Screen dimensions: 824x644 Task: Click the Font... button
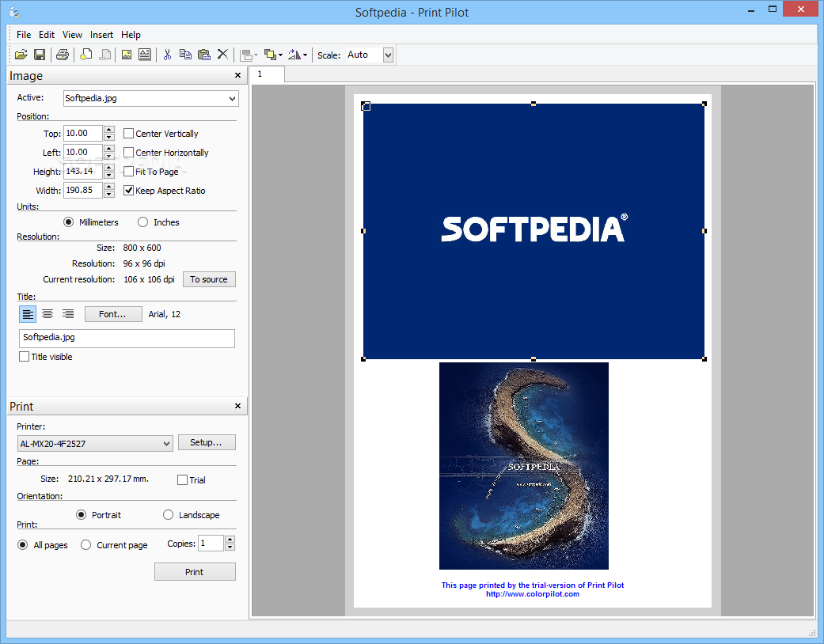click(113, 314)
